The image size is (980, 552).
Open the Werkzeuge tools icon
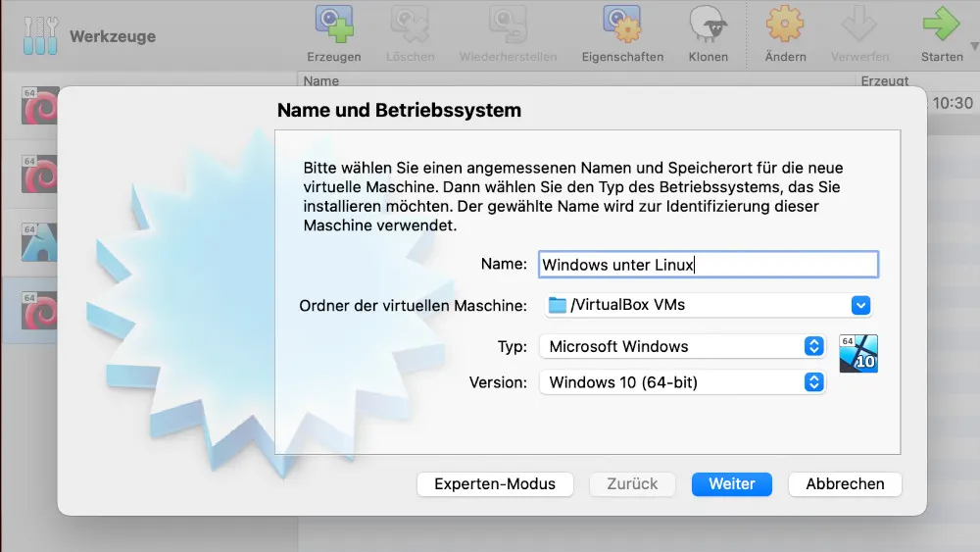pyautogui.click(x=40, y=35)
